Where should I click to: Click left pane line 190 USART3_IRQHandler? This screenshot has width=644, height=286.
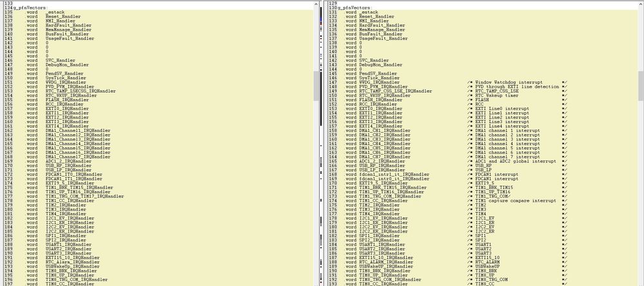(x=68, y=254)
